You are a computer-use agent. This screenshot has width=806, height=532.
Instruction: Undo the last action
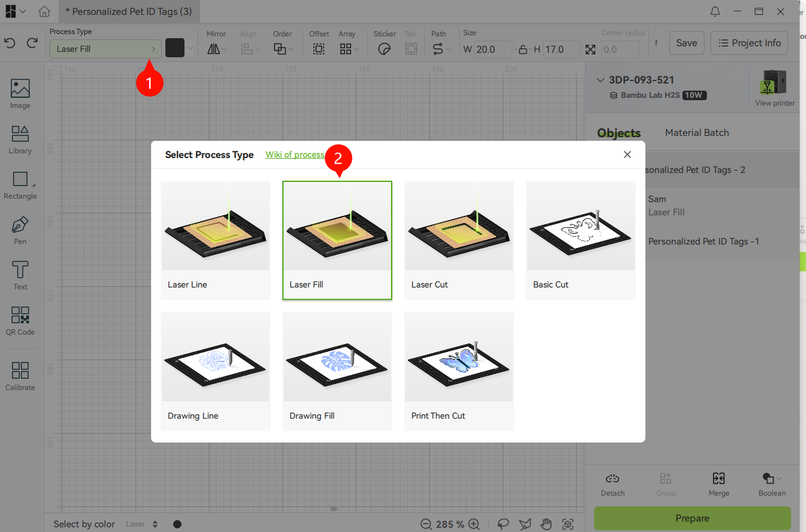coord(9,43)
